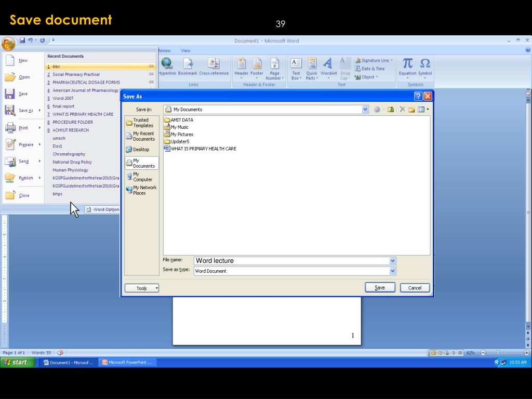Open the Cross-reference tool

pyautogui.click(x=214, y=66)
